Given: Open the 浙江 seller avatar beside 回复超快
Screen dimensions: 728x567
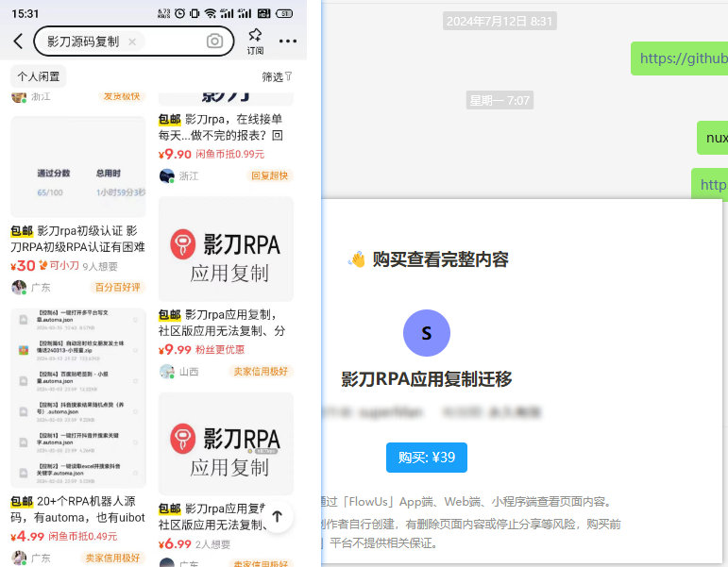Looking at the screenshot, I should pos(167,175).
